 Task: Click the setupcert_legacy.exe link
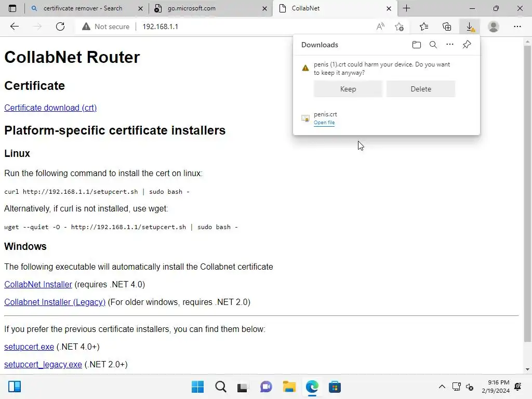click(43, 364)
